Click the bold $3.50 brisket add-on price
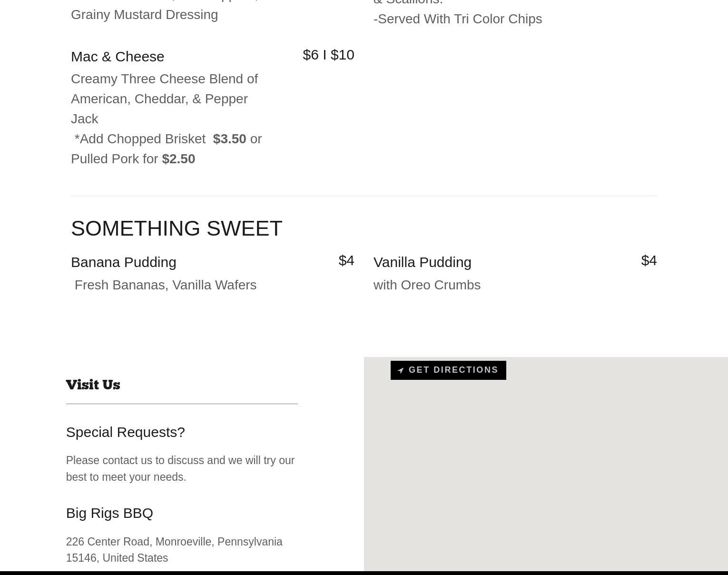Image resolution: width=728 pixels, height=575 pixels. click(229, 139)
